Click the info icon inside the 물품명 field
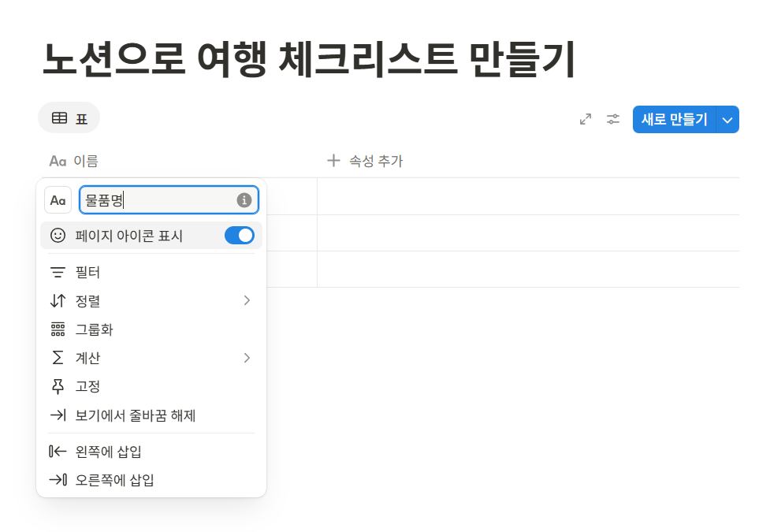The image size is (770, 532). coord(247,199)
